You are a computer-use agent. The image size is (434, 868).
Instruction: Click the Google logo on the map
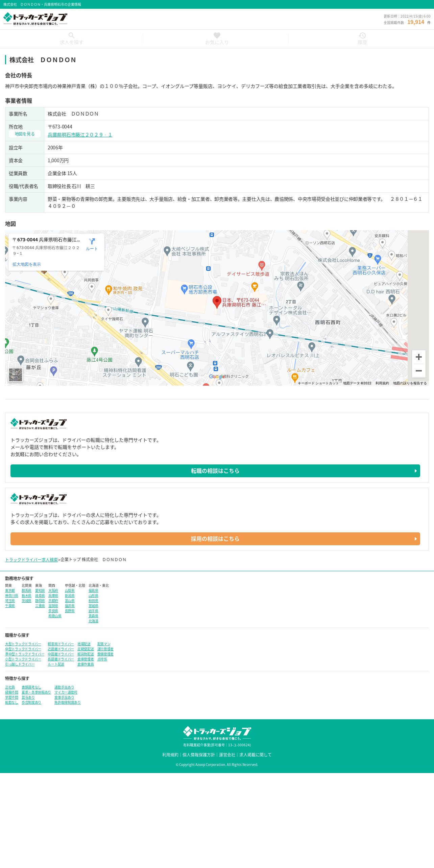pos(217,377)
